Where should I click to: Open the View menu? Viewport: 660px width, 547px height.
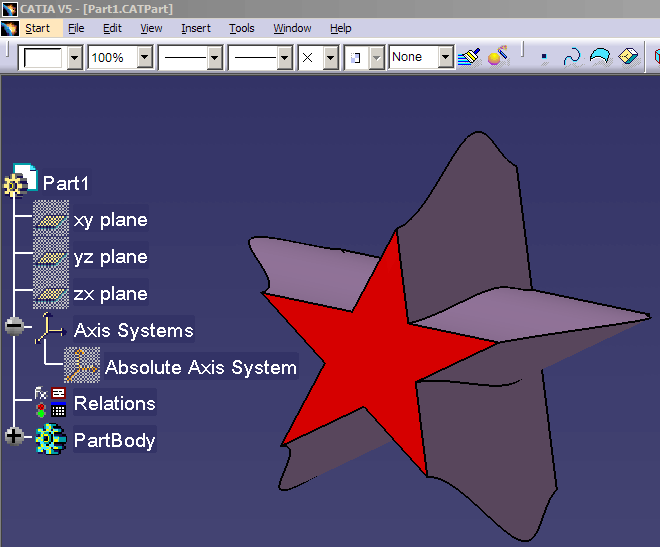point(151,28)
